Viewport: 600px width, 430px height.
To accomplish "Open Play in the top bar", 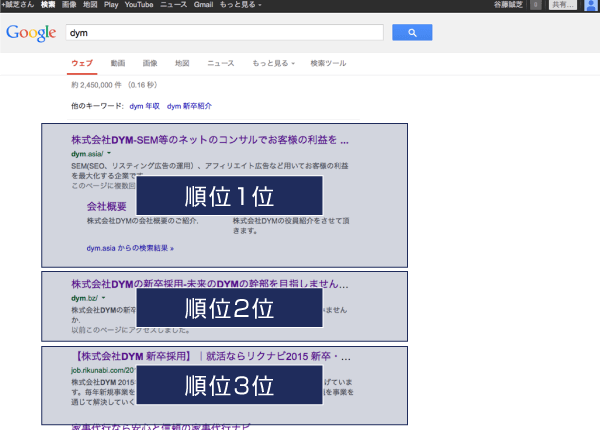I will point(111,5).
